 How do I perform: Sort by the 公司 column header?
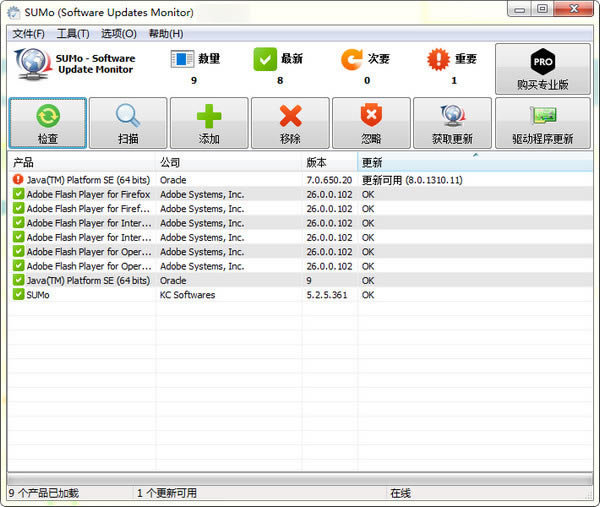tap(229, 162)
